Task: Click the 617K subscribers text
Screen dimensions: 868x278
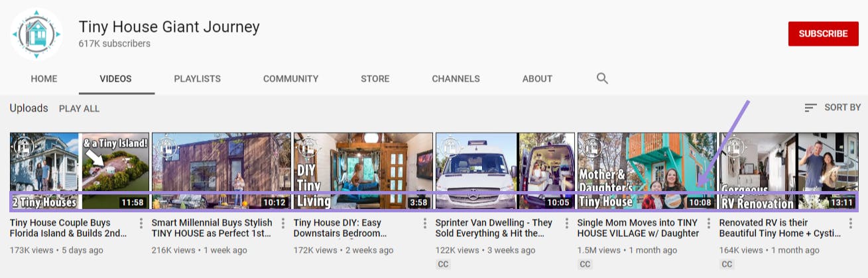Action: click(114, 44)
